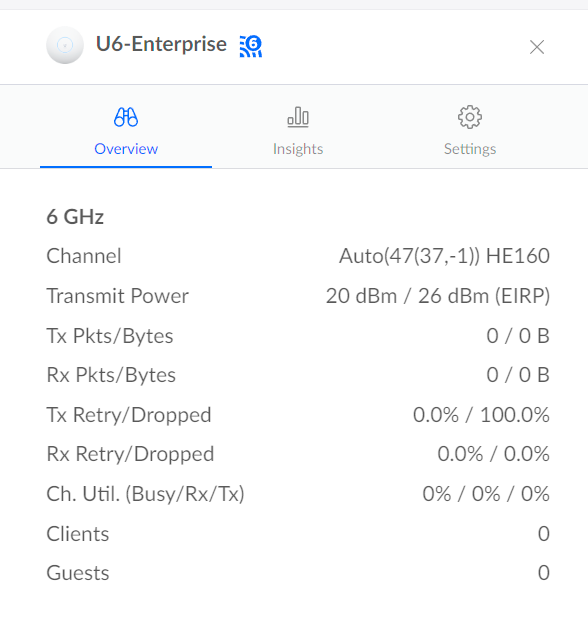Click the 6 GHz section heading
The image size is (588, 618).
point(75,217)
